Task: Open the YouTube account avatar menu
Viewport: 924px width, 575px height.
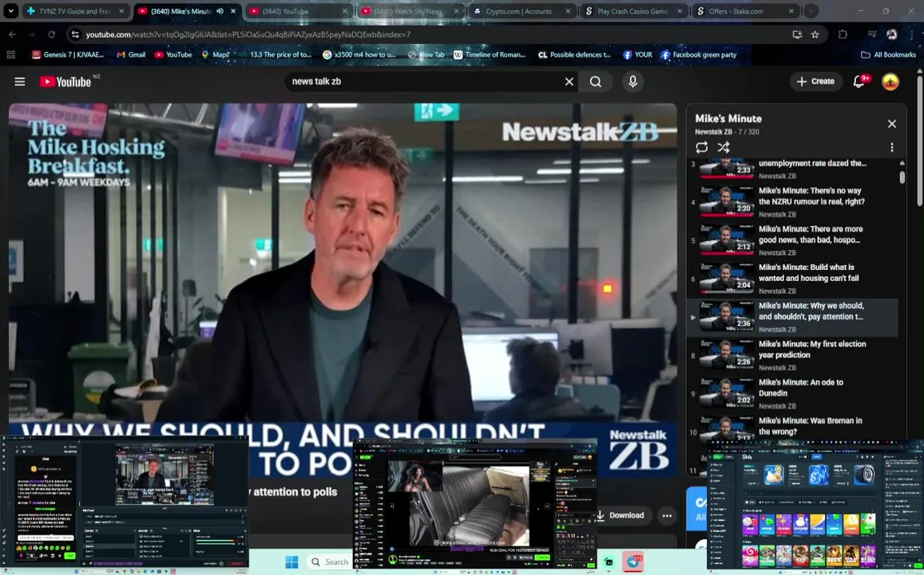Action: [890, 81]
